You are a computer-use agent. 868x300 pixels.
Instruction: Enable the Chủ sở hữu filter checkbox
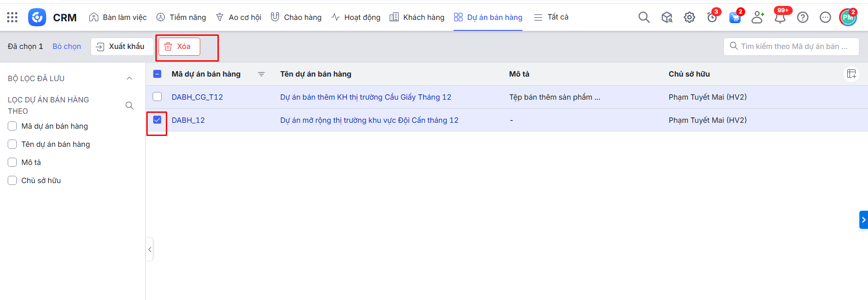tap(12, 180)
